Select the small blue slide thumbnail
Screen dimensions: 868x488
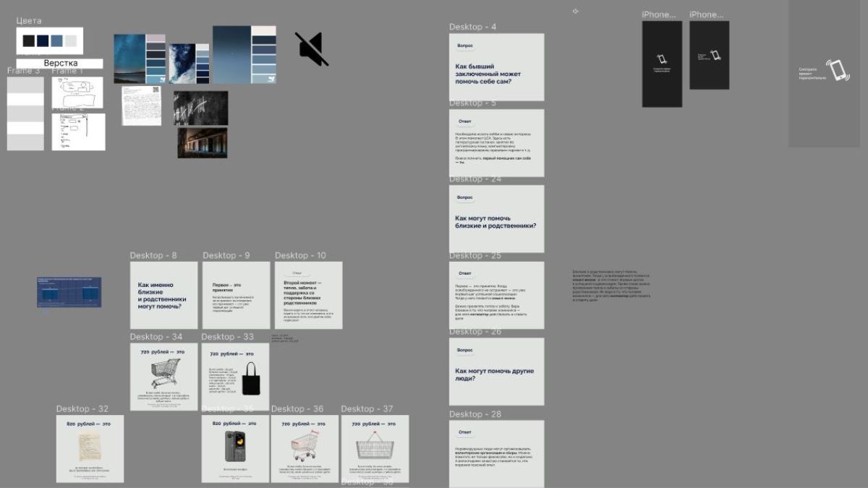69,292
